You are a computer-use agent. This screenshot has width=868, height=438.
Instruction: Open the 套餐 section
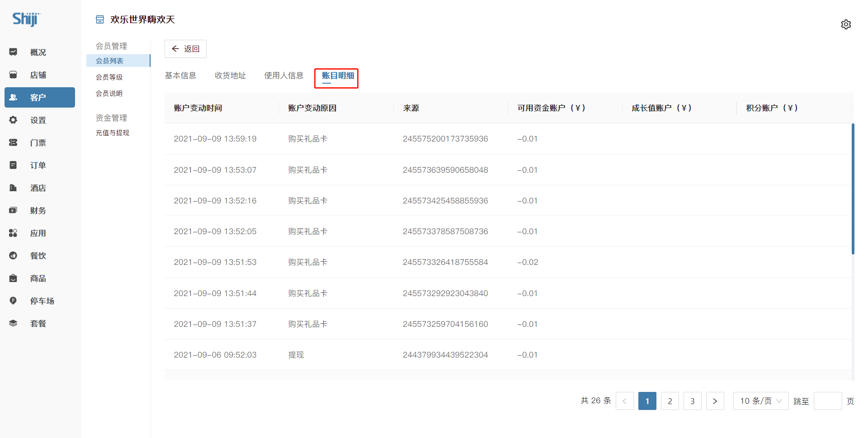(x=40, y=324)
